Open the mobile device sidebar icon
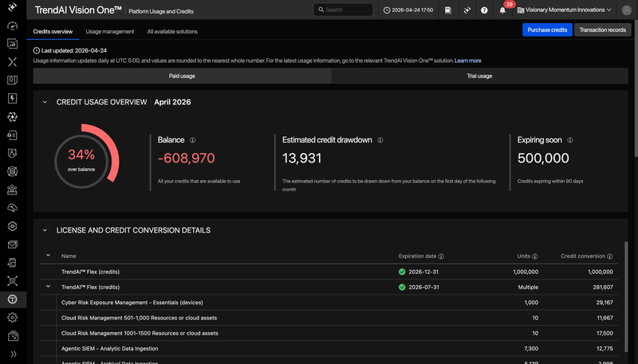 tap(12, 263)
